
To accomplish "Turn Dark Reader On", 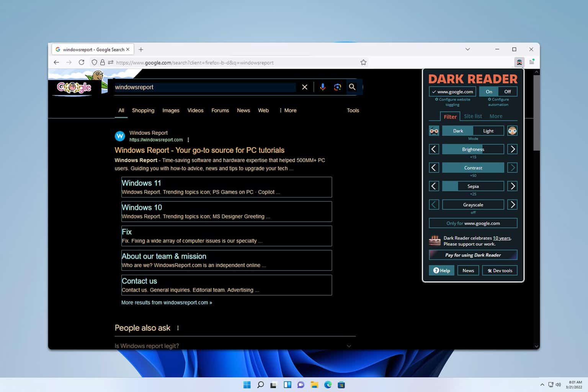I will point(489,91).
